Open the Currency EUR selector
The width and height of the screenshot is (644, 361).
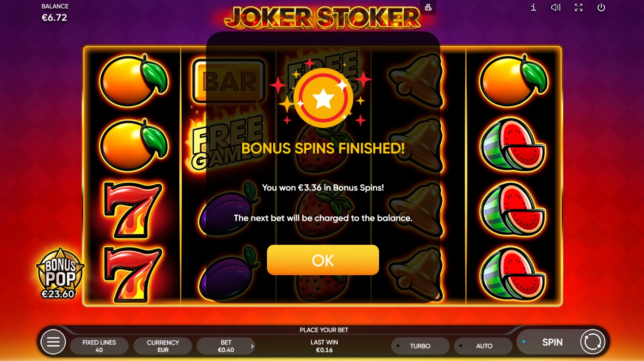coord(163,346)
